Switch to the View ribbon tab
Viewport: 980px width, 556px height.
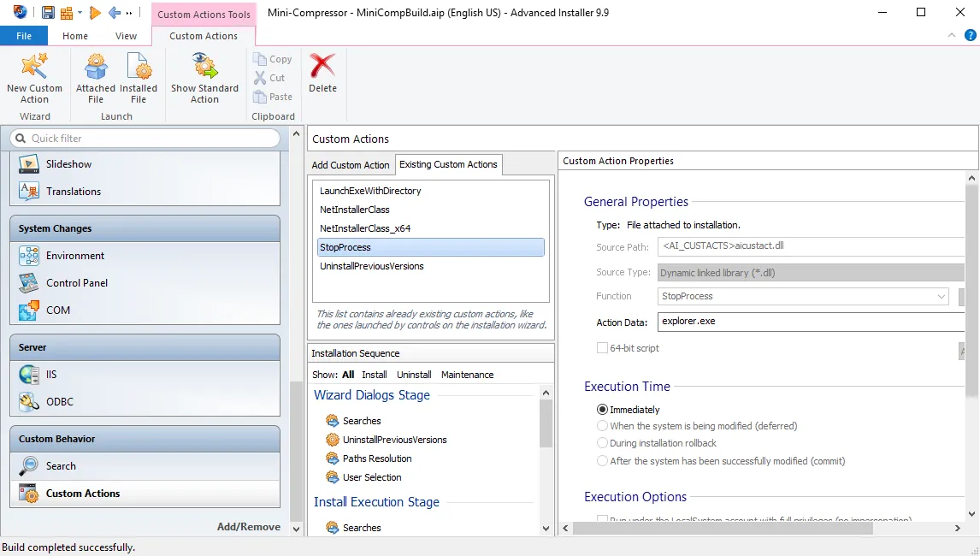(x=126, y=36)
